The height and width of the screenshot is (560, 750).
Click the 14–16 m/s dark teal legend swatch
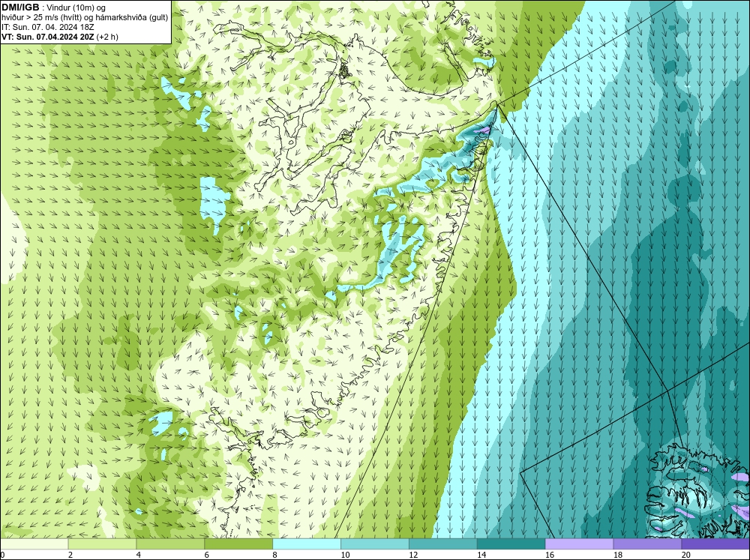(511, 544)
